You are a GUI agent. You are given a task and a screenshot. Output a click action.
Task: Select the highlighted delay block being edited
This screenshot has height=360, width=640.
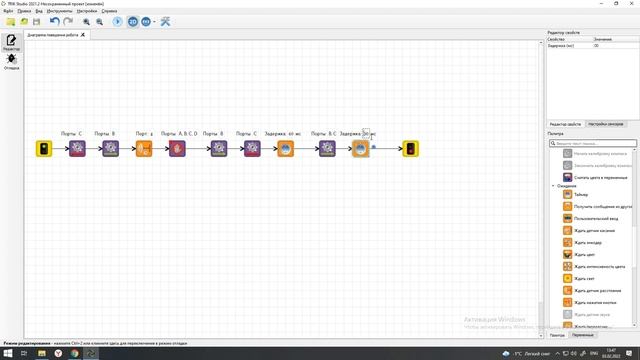click(x=360, y=149)
